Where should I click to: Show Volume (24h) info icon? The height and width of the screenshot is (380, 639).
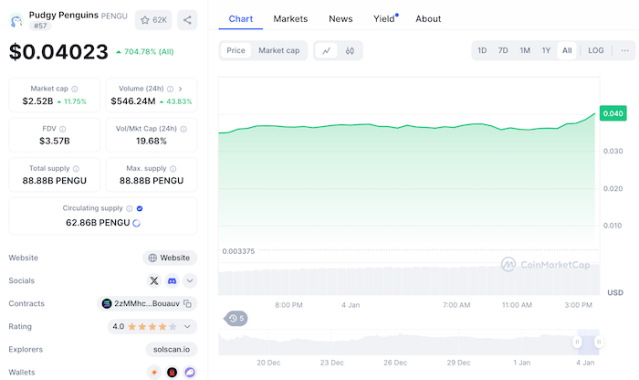pos(170,89)
